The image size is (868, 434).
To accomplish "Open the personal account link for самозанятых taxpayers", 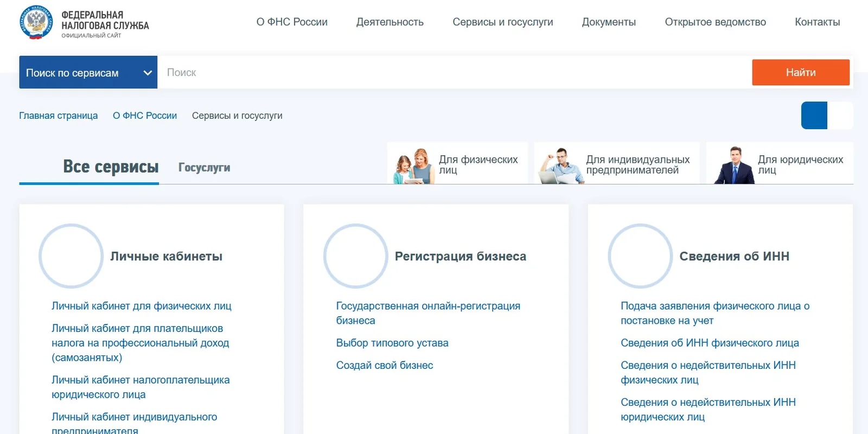I will (x=141, y=343).
